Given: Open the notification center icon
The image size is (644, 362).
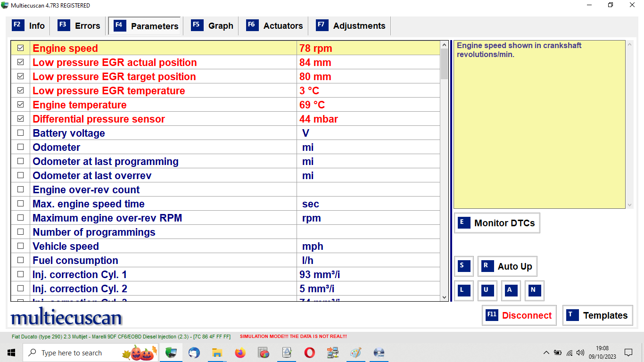Looking at the screenshot, I should [x=628, y=353].
